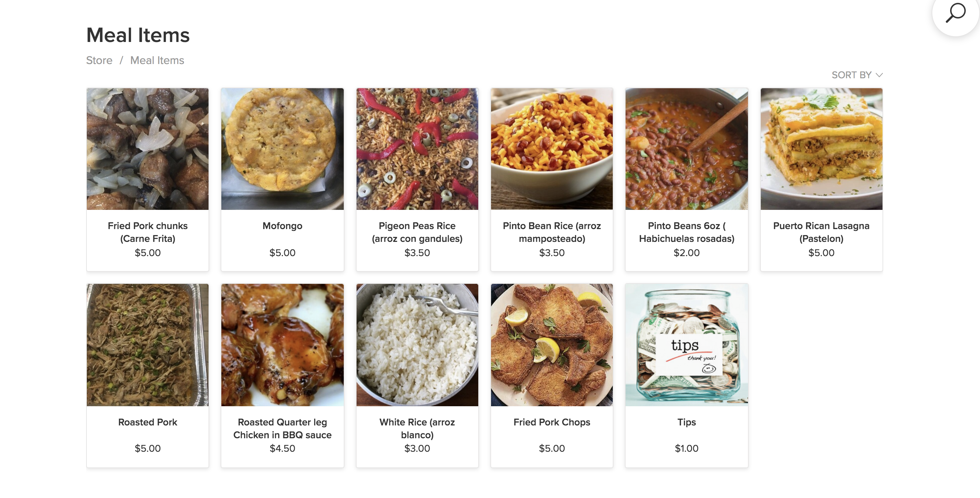This screenshot has height=498, width=980.
Task: Select the tips jar image
Action: tap(686, 345)
